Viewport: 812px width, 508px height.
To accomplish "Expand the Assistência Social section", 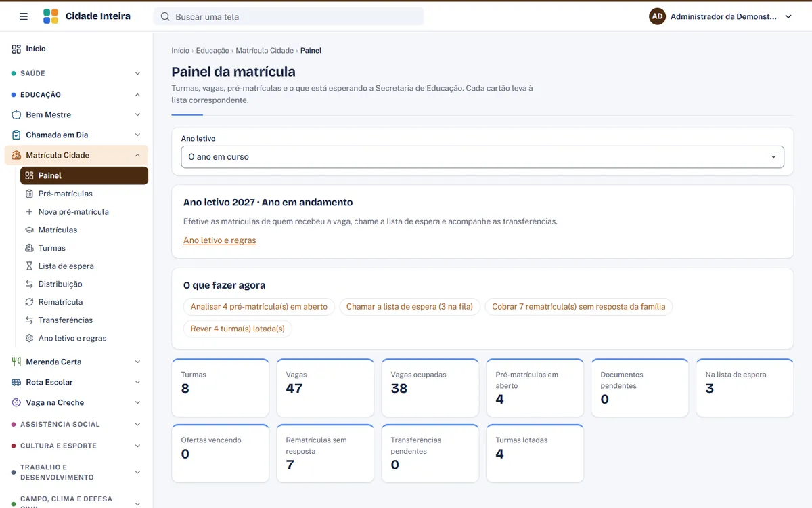I will [76, 425].
